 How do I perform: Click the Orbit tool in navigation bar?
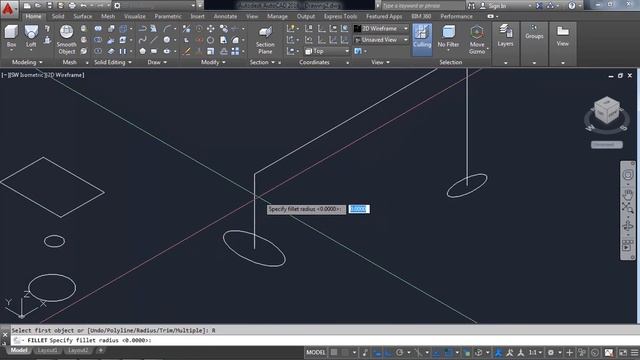pyautogui.click(x=627, y=226)
